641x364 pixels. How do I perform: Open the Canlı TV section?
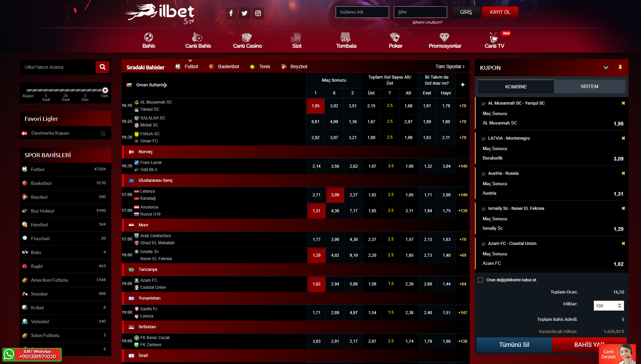coord(494,40)
